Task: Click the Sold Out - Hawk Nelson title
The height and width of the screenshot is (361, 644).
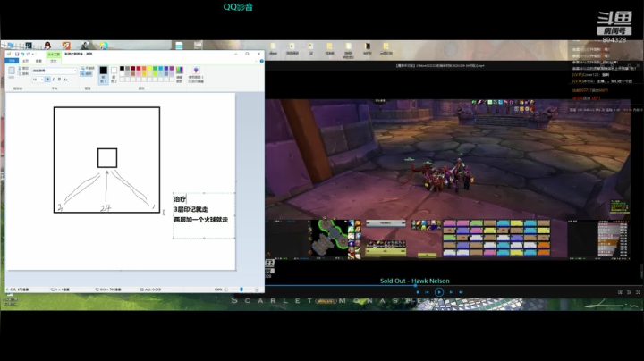Action: [414, 281]
